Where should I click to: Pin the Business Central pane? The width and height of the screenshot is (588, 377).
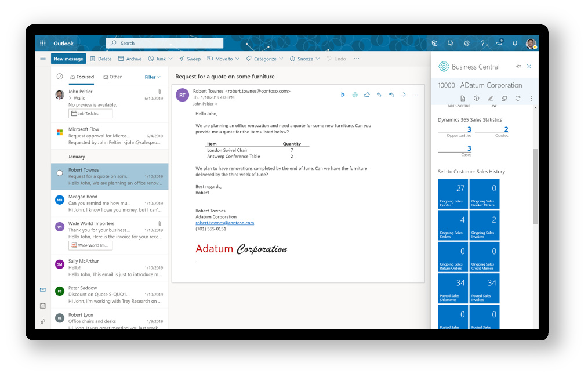click(x=518, y=67)
